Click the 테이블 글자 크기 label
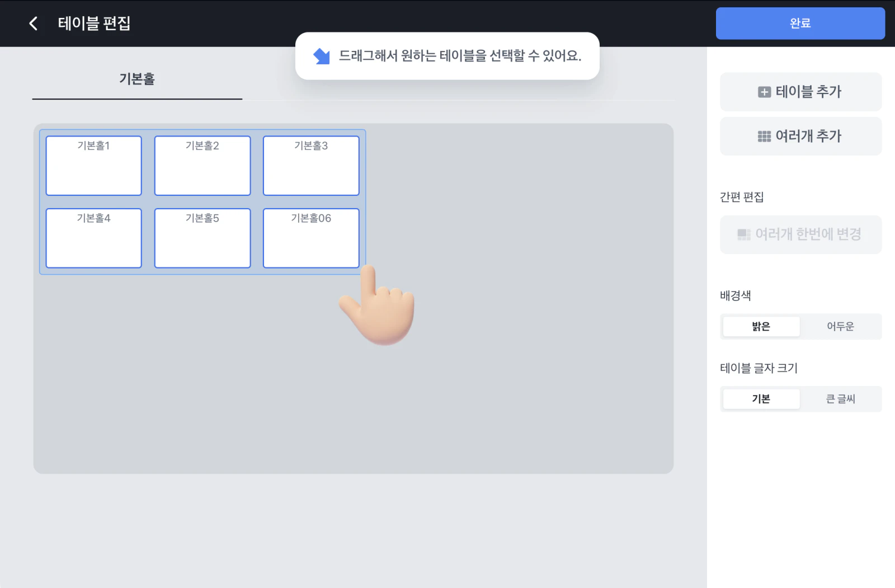 pyautogui.click(x=759, y=368)
